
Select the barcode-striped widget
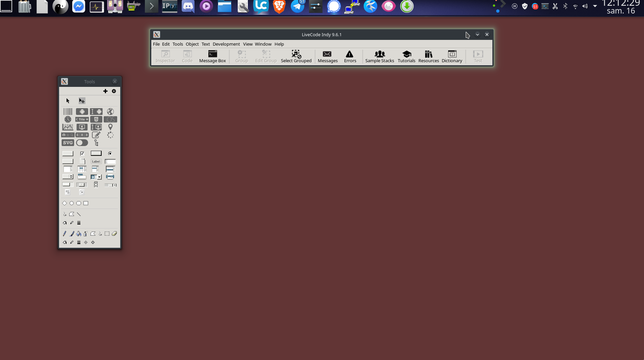[68, 112]
